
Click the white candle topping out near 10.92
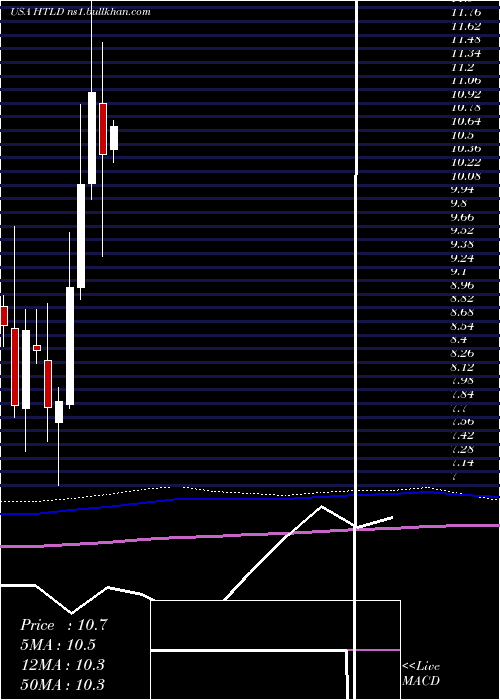point(92,138)
